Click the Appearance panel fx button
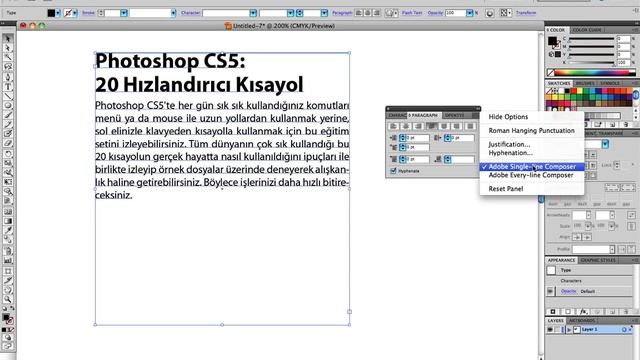The height and width of the screenshot is (360, 640). pos(584,312)
